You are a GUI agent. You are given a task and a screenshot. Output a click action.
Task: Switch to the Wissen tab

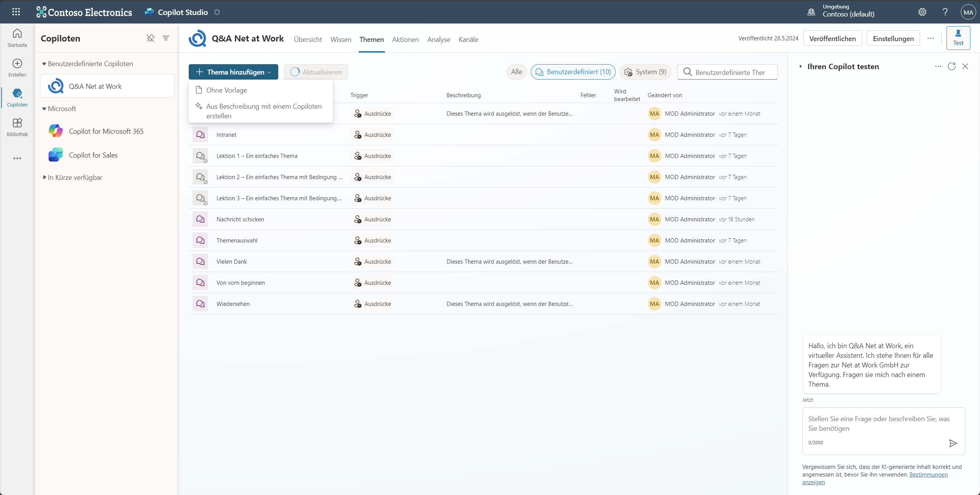coord(341,39)
